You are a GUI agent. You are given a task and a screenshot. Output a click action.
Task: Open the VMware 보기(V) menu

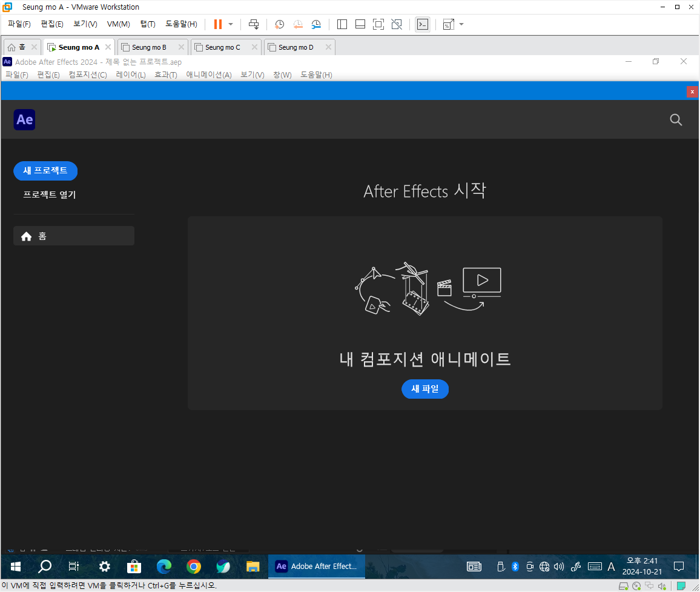(85, 24)
